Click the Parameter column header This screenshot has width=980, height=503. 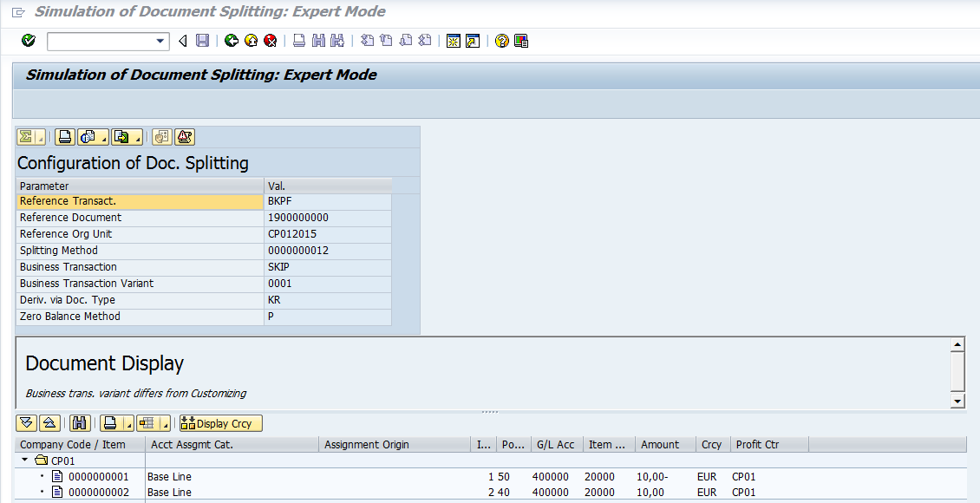[x=140, y=186]
